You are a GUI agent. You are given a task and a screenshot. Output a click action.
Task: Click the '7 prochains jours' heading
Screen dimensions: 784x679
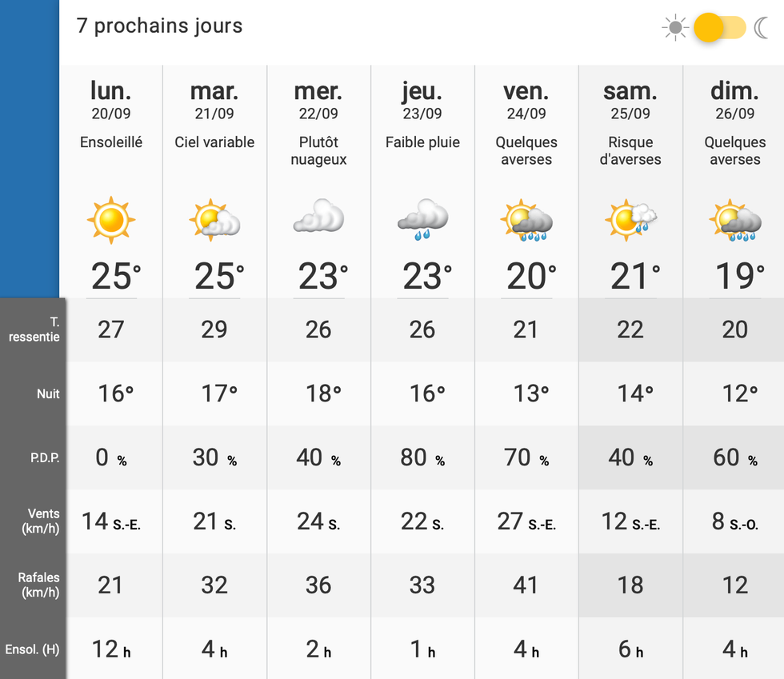[x=159, y=26]
